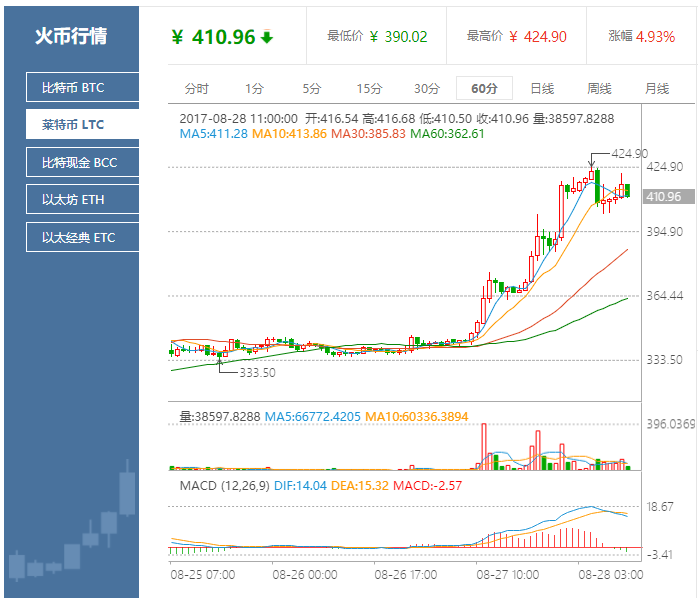Switch to the 分时 chart tab
Screen dimensions: 698x598
(197, 88)
